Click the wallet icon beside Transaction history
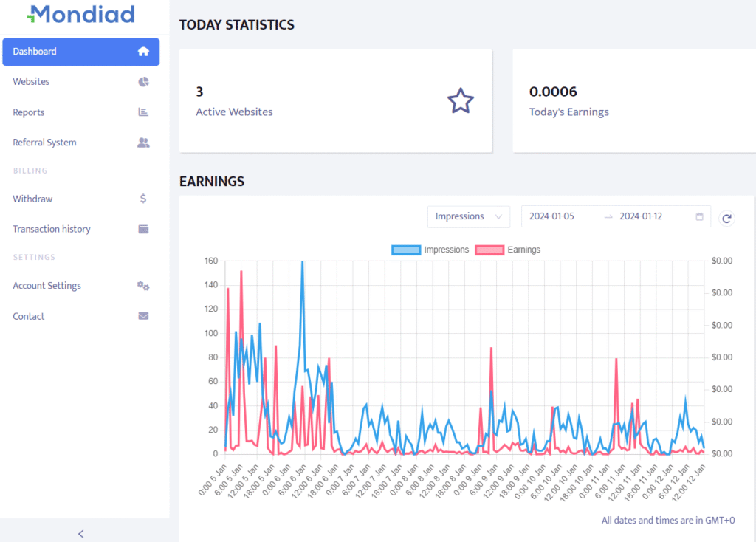The height and width of the screenshot is (542, 756). tap(143, 229)
